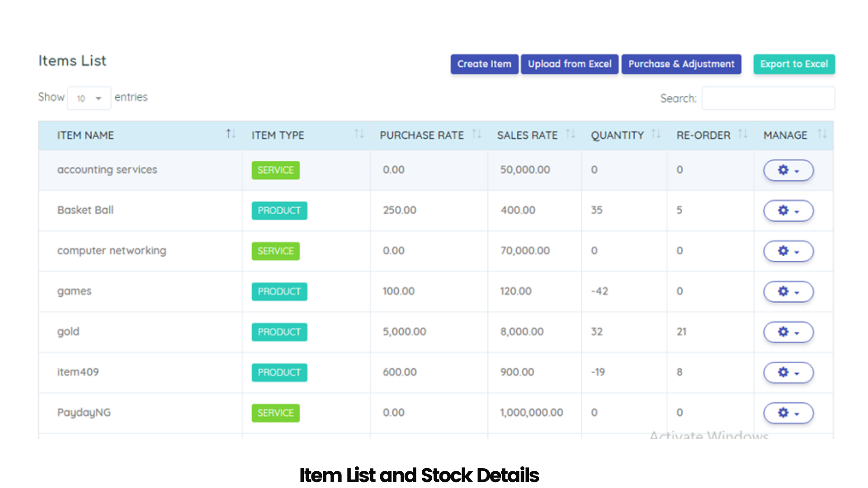868x488 pixels.
Task: Focus the Search input field
Action: pyautogui.click(x=768, y=98)
